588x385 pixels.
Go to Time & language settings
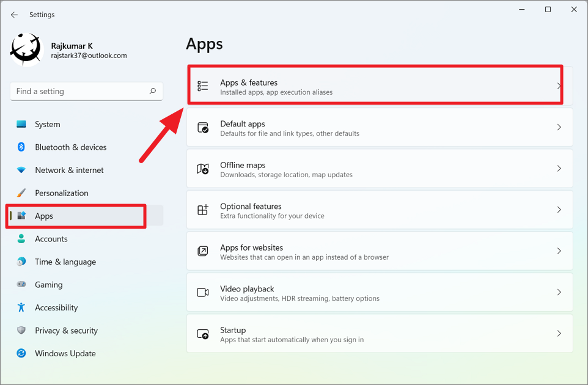pos(65,262)
